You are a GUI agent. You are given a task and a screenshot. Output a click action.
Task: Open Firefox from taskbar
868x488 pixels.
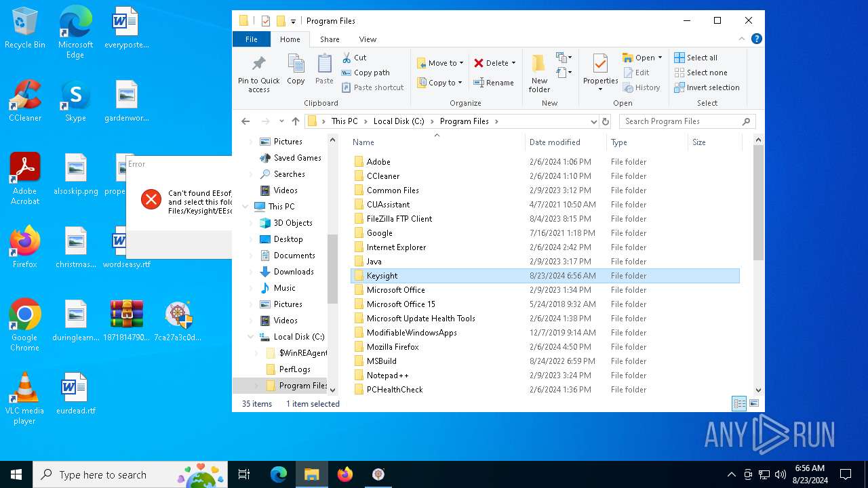[345, 474]
